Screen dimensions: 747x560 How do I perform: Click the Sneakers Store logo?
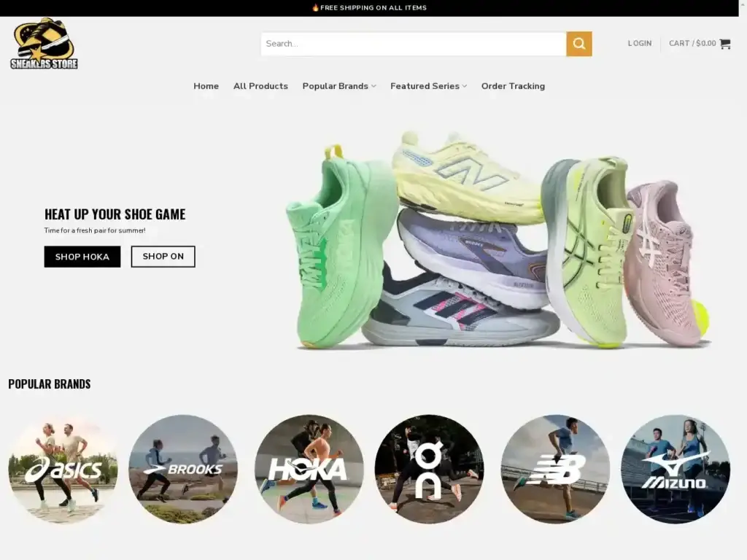click(x=44, y=44)
